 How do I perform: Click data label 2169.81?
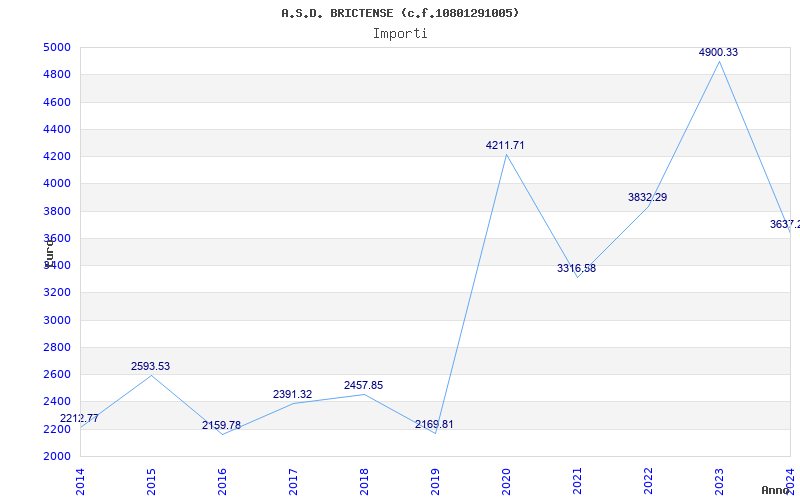(x=434, y=424)
